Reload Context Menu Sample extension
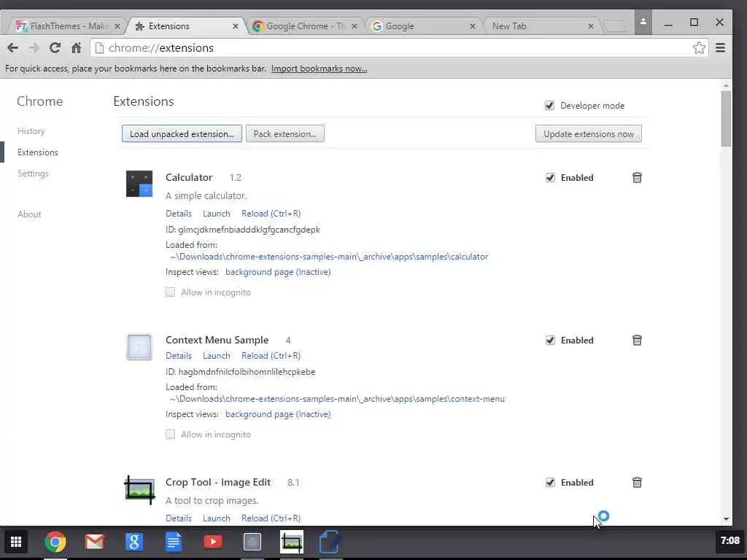This screenshot has width=747, height=560. [x=271, y=356]
